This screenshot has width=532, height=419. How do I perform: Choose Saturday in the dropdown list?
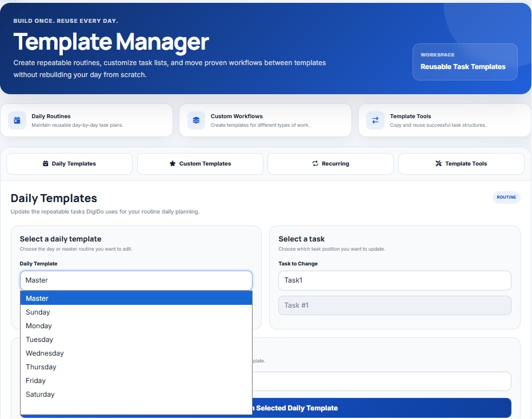coord(136,394)
